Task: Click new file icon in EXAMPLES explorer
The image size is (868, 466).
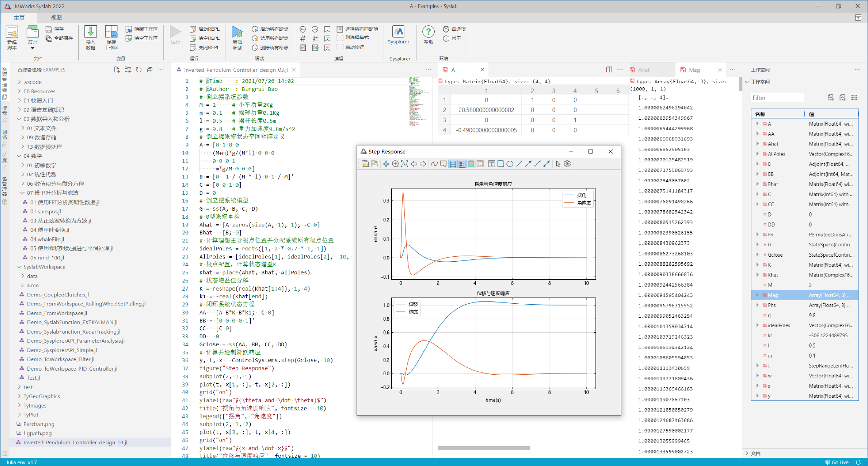Action: (117, 70)
